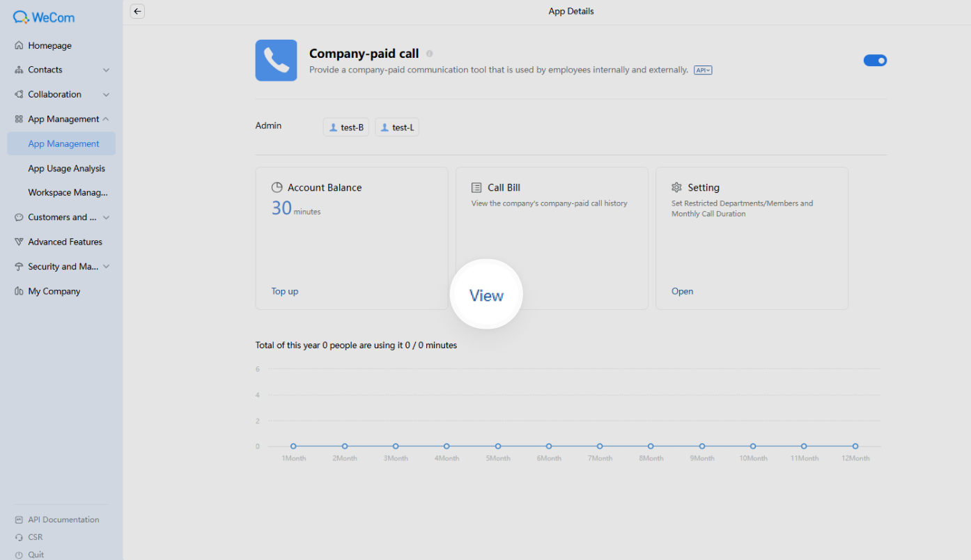Click the Top up link
Viewport: 971px width, 560px height.
[285, 291]
